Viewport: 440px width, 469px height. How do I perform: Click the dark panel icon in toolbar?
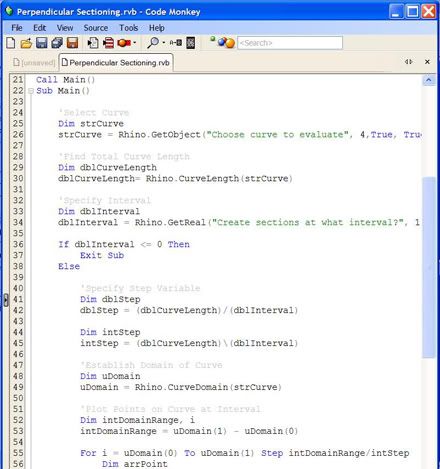190,43
